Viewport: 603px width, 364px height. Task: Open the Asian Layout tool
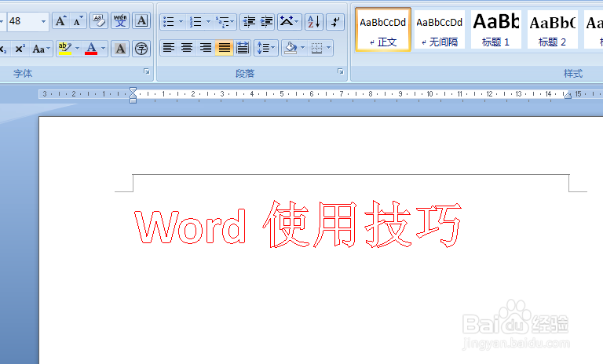(x=287, y=21)
